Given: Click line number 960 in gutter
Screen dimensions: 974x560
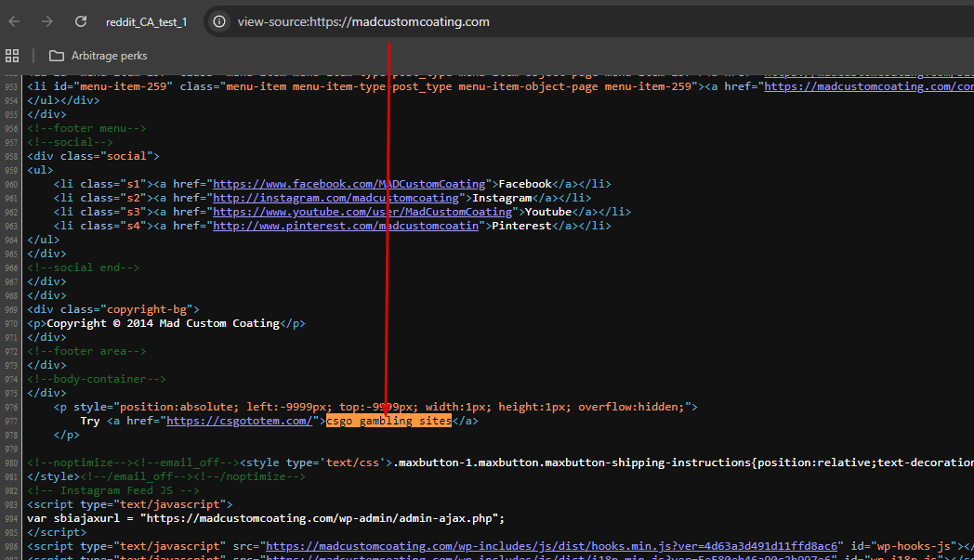Looking at the screenshot, I should (11, 185).
